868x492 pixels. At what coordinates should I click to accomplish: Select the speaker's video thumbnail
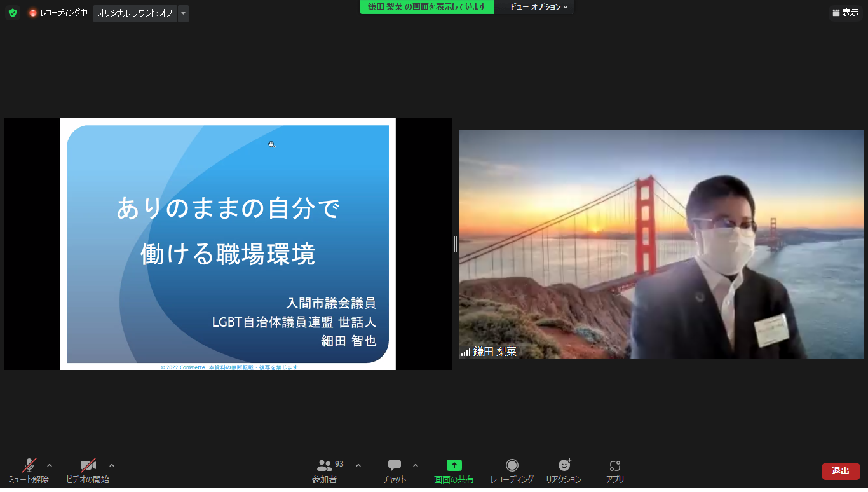click(661, 244)
